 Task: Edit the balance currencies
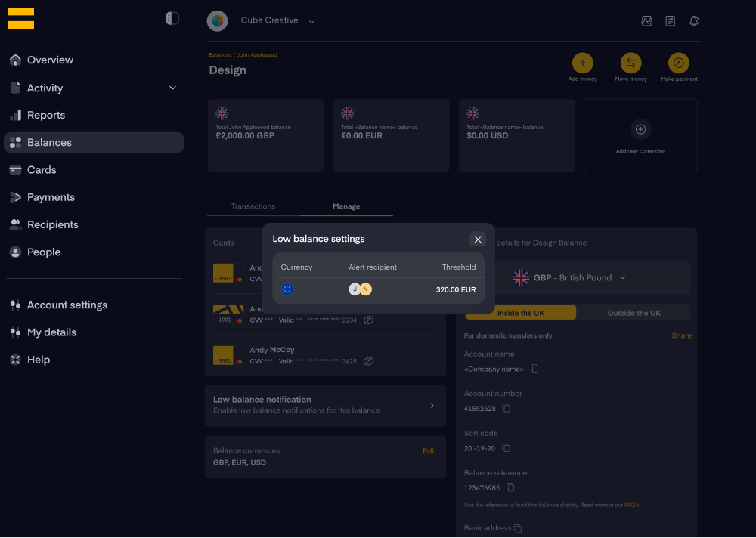point(429,451)
